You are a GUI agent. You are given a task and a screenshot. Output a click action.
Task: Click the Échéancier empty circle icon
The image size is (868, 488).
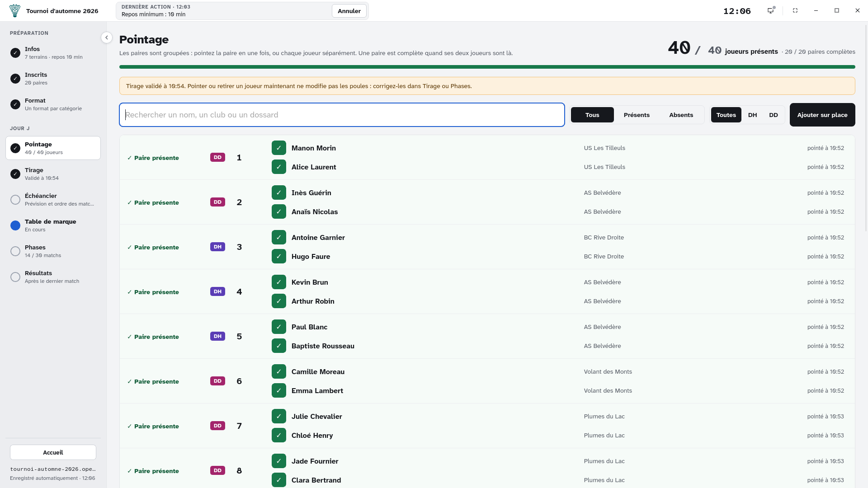tap(15, 200)
